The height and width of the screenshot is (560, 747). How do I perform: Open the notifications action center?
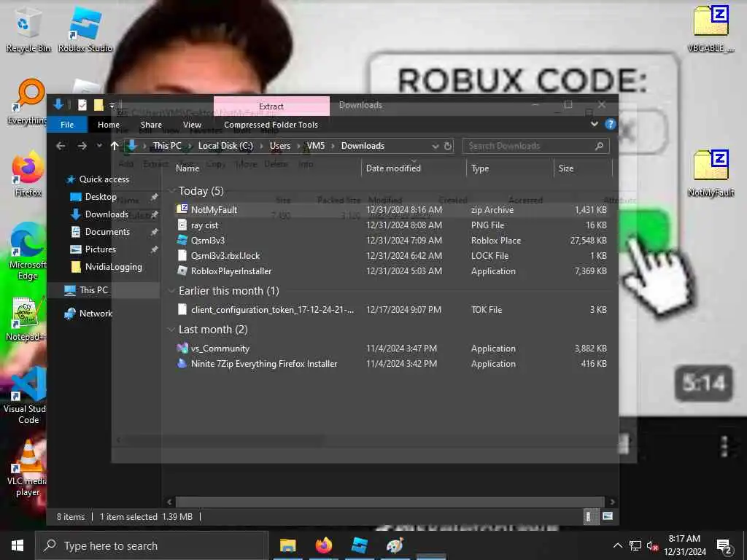(x=724, y=546)
